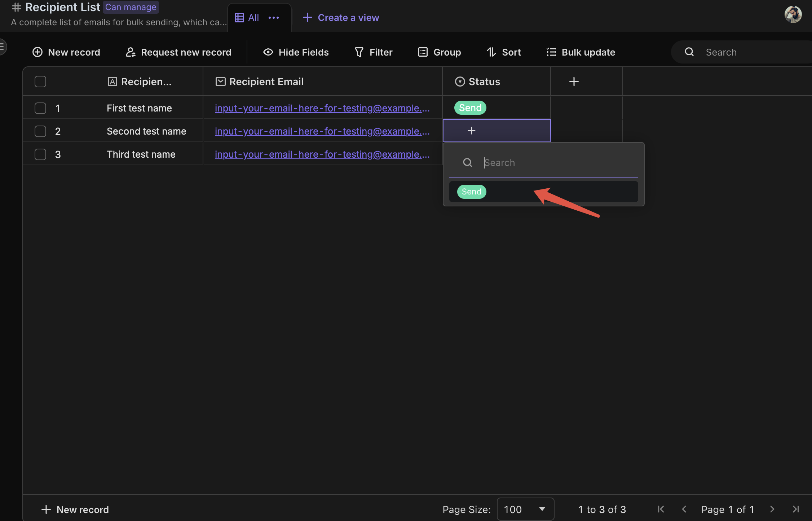Viewport: 812px width, 521px height.
Task: Toggle checkbox for row 1 First test name
Action: click(40, 107)
